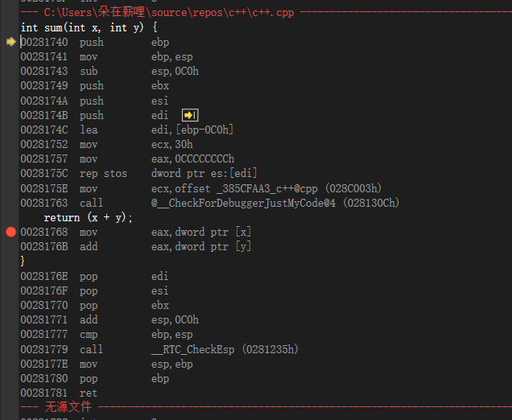Click the gutter margin next to 0028176B
Viewport: 512px width, 420px height.
click(10, 246)
